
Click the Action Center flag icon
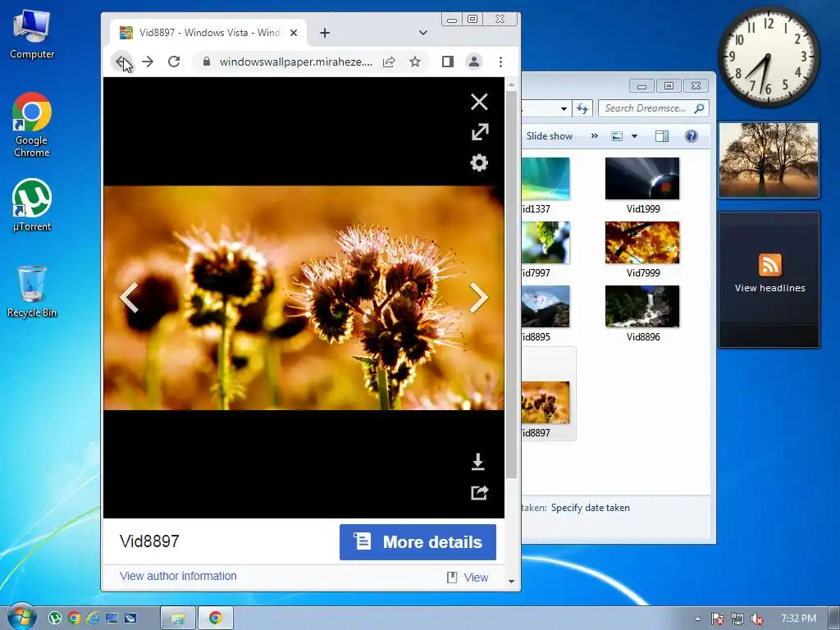click(717, 619)
